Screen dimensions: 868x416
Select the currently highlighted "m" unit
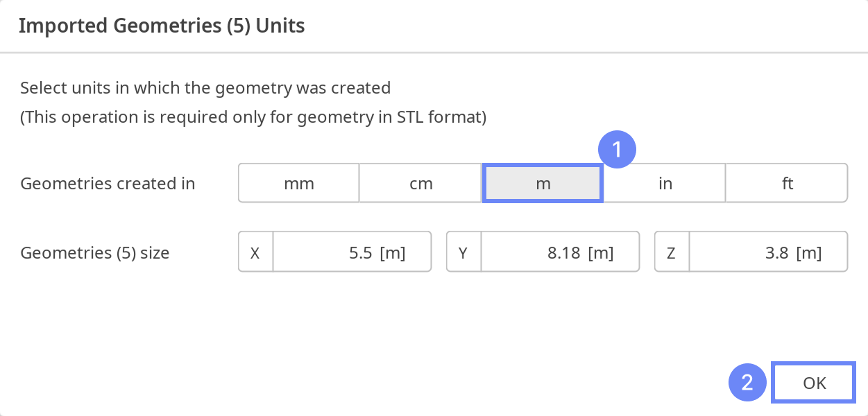(x=543, y=182)
